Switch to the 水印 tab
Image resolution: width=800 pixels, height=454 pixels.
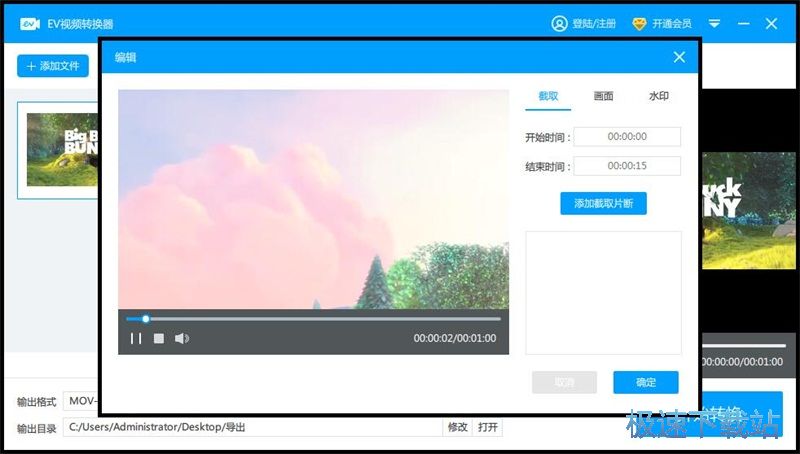coord(658,96)
